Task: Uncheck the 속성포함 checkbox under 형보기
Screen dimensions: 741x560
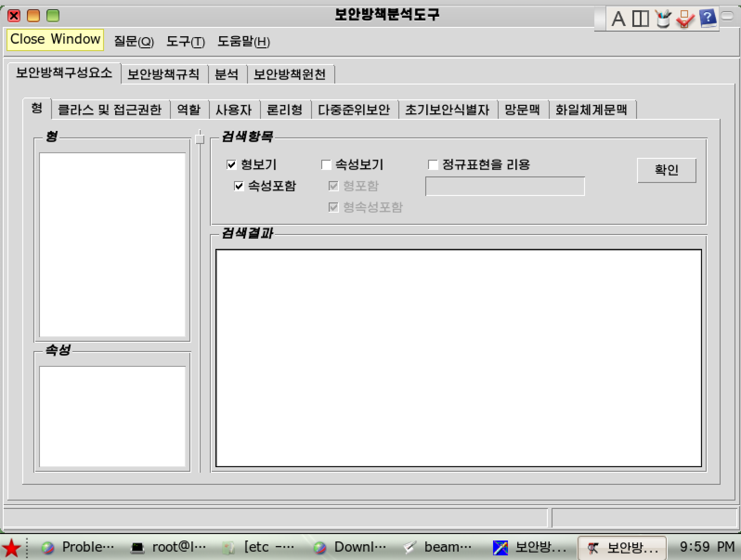Action: pos(239,186)
